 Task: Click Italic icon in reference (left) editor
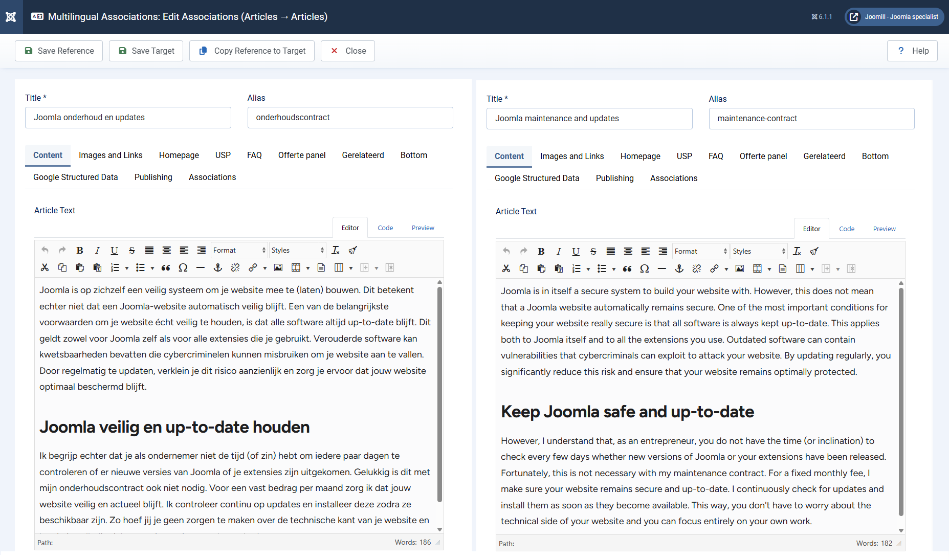97,250
